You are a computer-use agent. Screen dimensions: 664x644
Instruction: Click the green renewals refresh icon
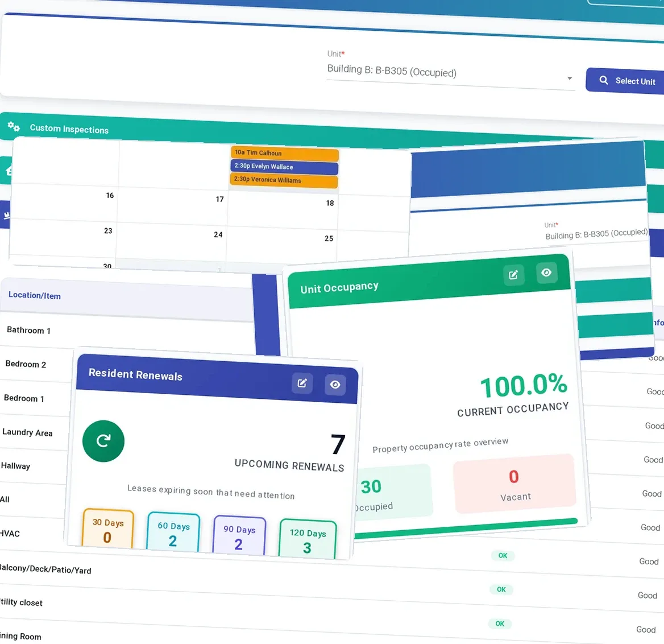pyautogui.click(x=103, y=441)
